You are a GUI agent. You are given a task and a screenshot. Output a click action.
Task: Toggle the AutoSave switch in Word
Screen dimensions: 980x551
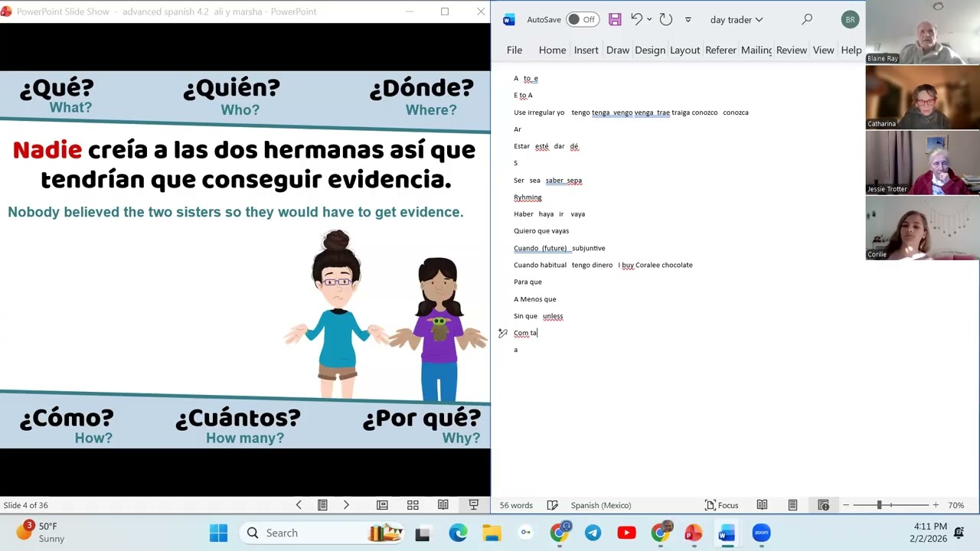tap(583, 20)
